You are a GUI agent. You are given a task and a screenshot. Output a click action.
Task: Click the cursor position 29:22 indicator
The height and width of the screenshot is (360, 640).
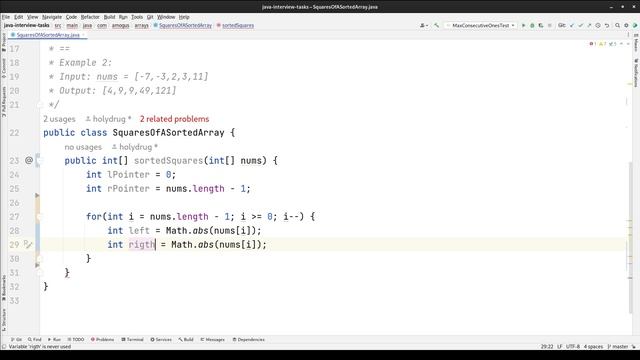547,347
